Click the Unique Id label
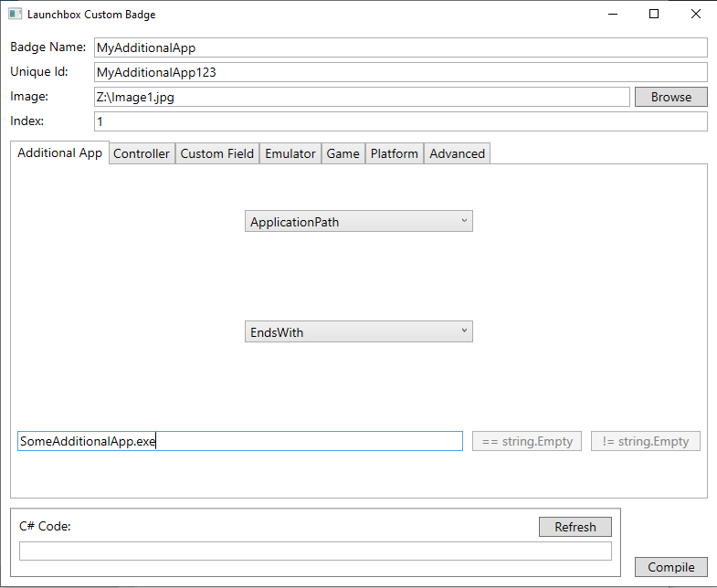Viewport: 717px width, 588px height. pos(39,72)
